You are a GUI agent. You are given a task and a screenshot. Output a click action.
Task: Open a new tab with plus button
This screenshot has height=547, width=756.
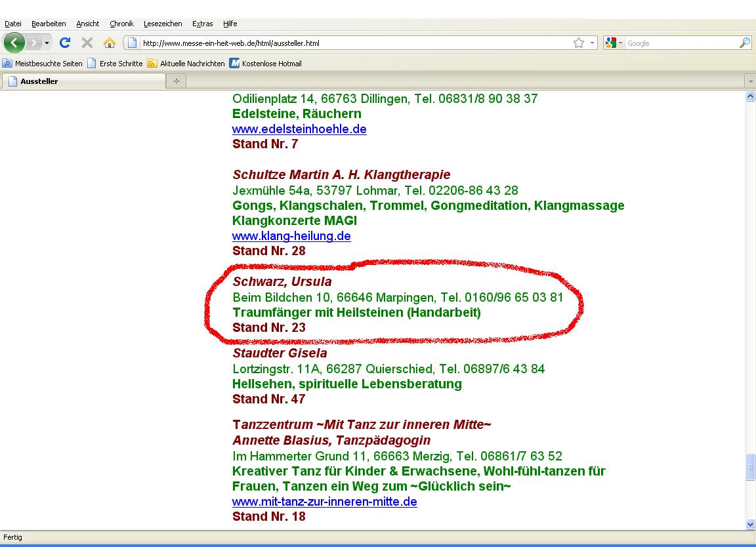[x=176, y=81]
